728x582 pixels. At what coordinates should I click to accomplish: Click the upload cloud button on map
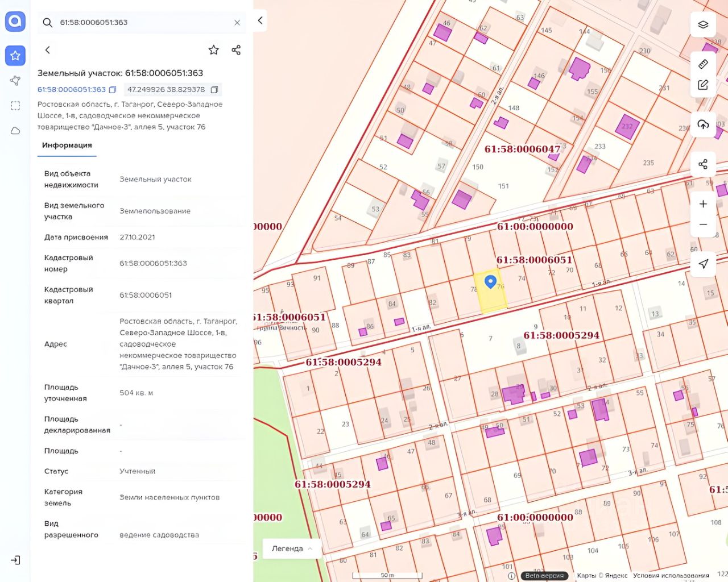pyautogui.click(x=703, y=124)
